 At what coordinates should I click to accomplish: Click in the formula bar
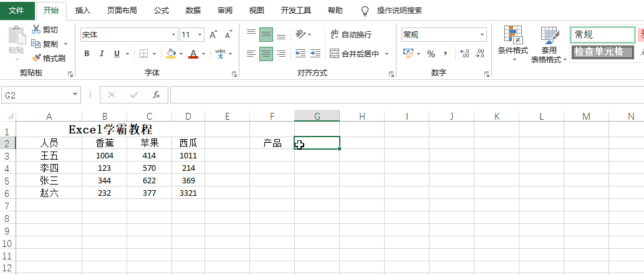[406, 95]
